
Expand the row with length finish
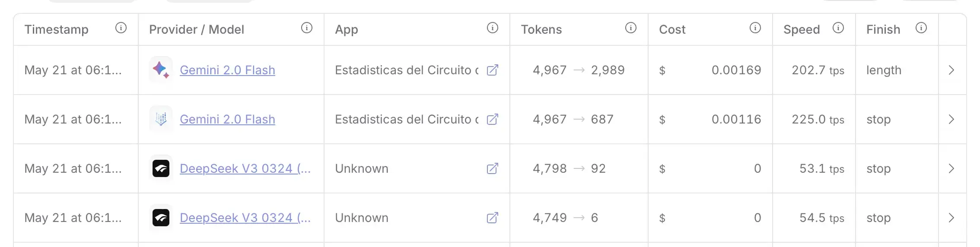pyautogui.click(x=951, y=70)
